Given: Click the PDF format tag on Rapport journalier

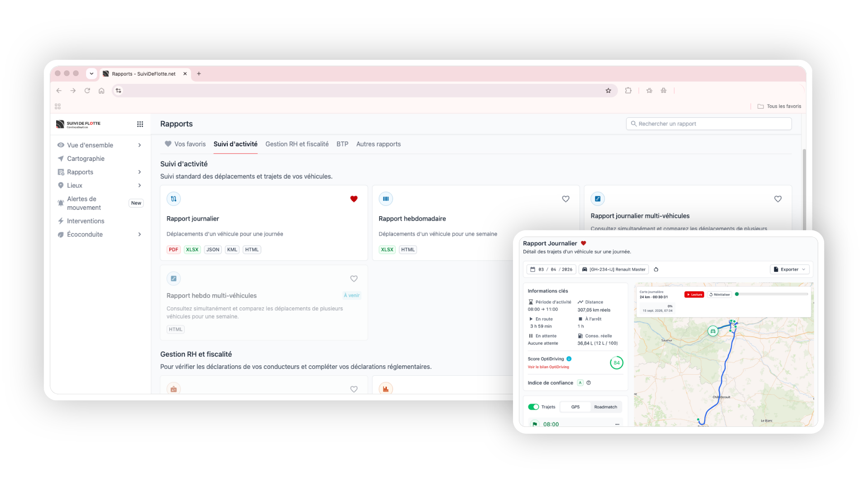Looking at the screenshot, I should click(173, 250).
